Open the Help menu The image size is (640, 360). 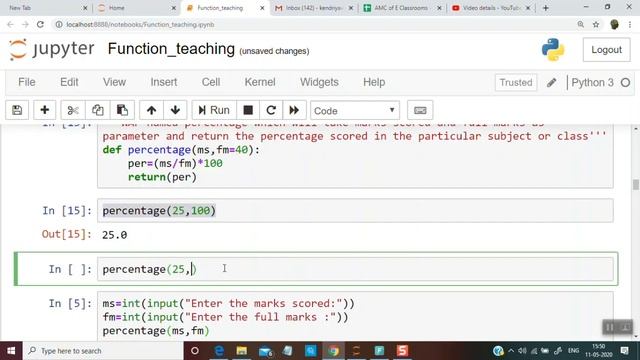click(374, 82)
